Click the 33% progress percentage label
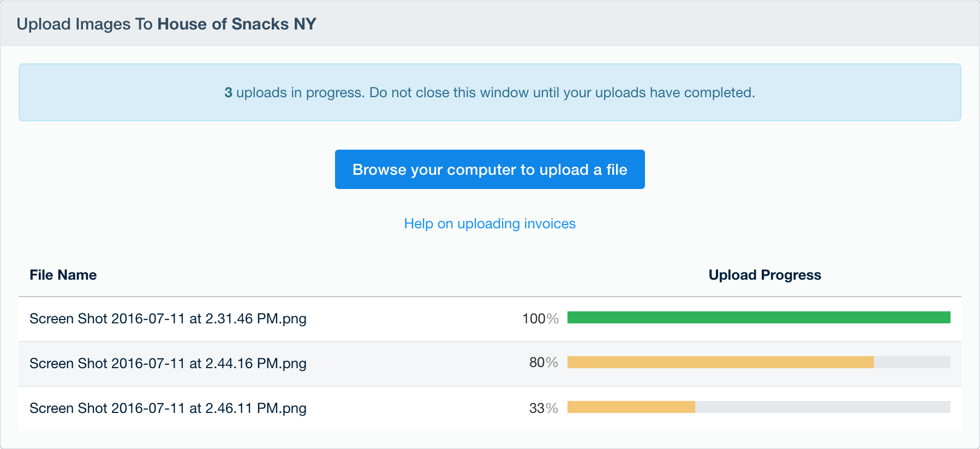The width and height of the screenshot is (980, 449). pos(543,408)
